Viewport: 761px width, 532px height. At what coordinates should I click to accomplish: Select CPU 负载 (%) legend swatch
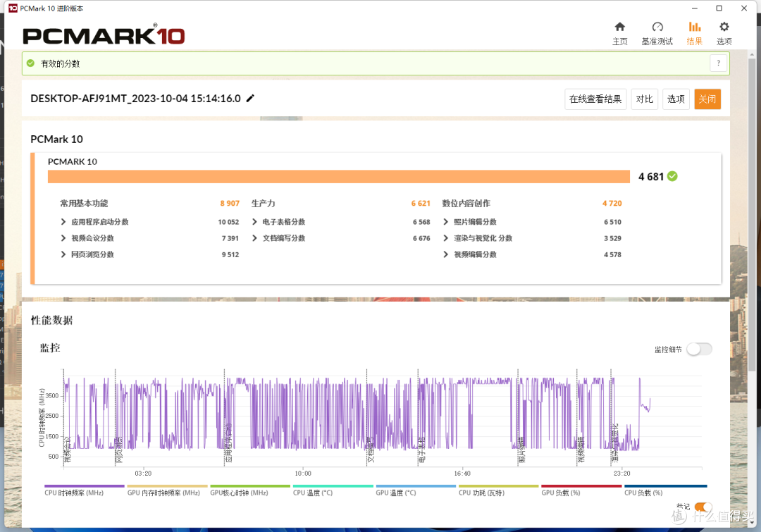tap(665, 486)
